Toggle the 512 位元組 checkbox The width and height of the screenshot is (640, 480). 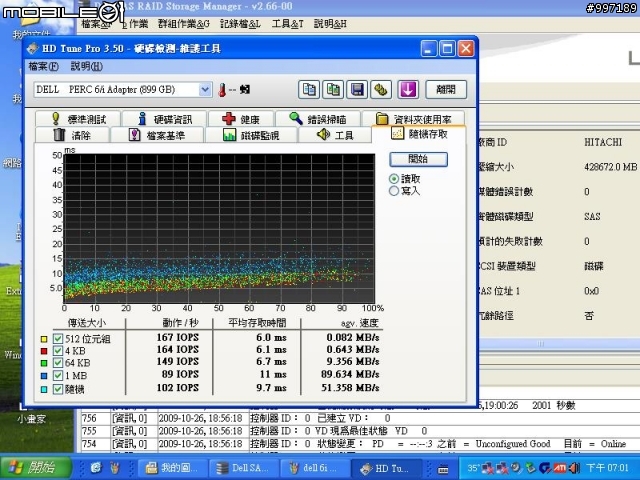point(58,339)
